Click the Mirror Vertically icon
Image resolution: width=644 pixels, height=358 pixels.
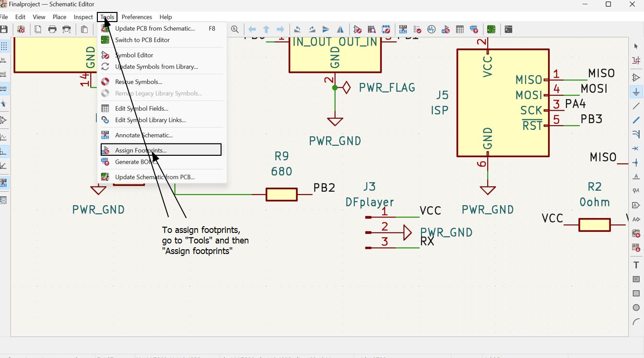click(326, 29)
